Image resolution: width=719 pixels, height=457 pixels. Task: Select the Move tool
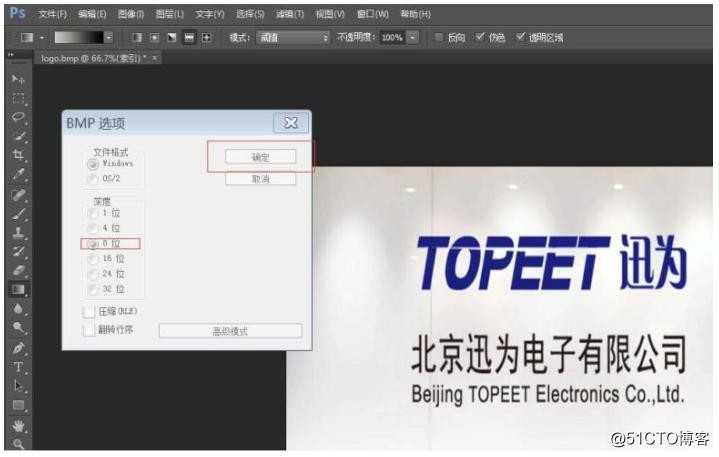point(18,80)
